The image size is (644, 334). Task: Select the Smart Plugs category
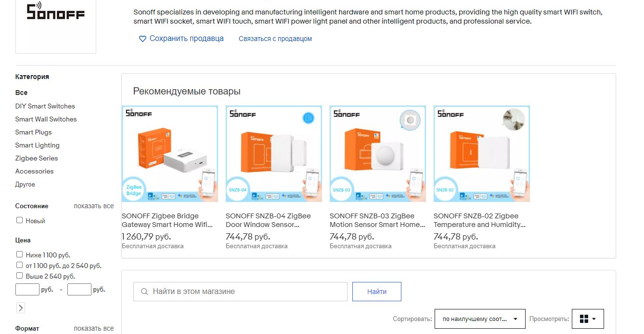(33, 132)
